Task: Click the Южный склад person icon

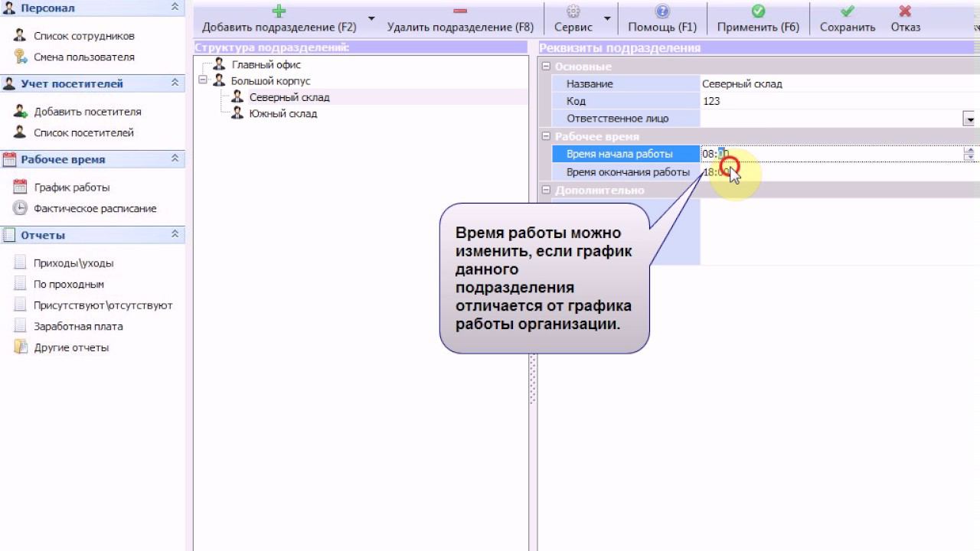Action: click(x=237, y=113)
